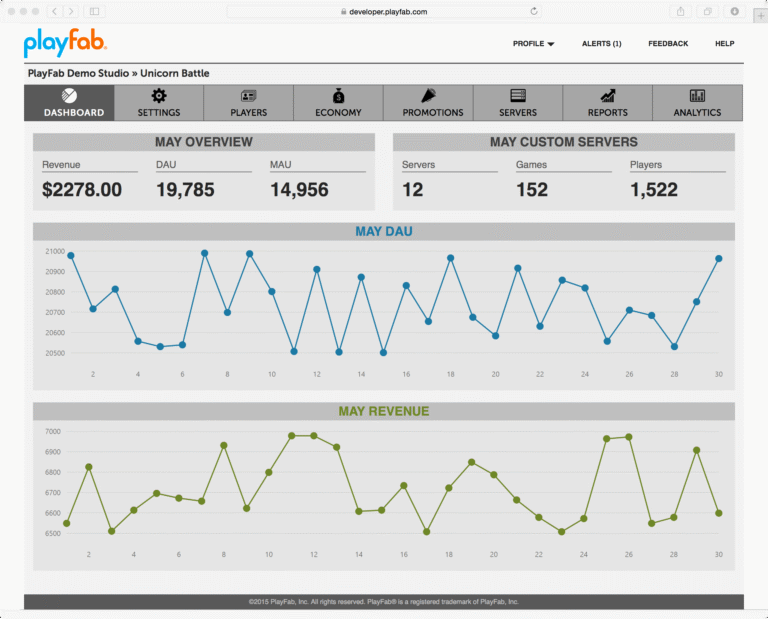Click the Settings gear icon

point(159,95)
